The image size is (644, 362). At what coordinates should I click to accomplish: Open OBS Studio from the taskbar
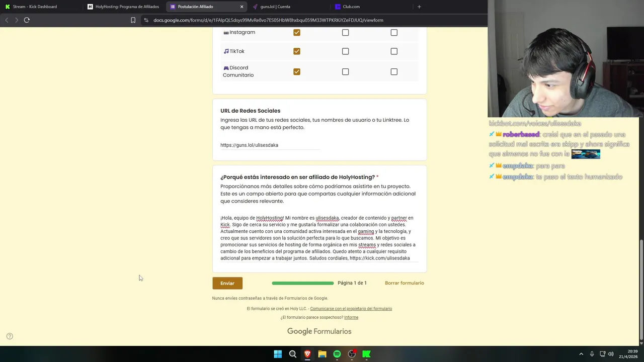(x=352, y=354)
